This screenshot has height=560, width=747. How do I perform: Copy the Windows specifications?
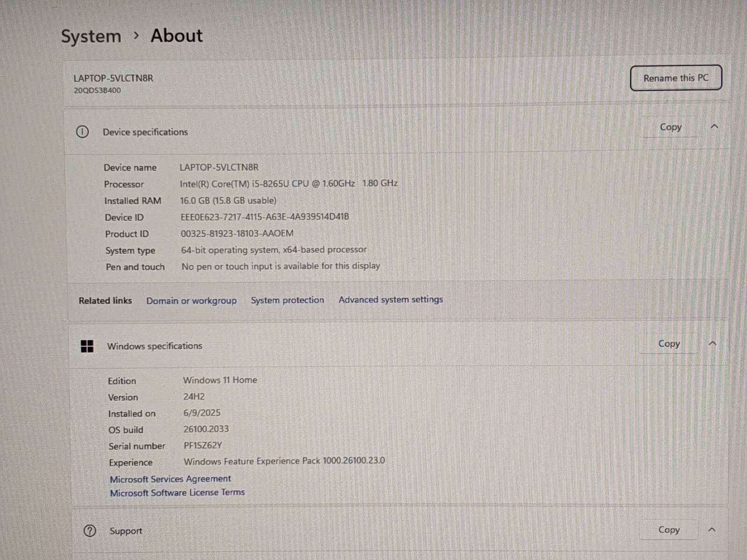pos(669,344)
